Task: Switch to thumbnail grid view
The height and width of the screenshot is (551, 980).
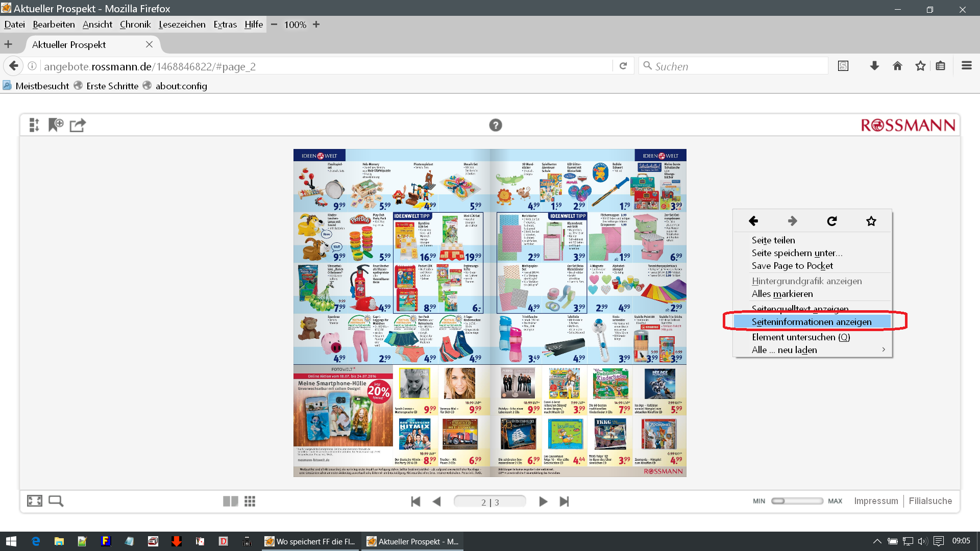Action: [x=250, y=502]
